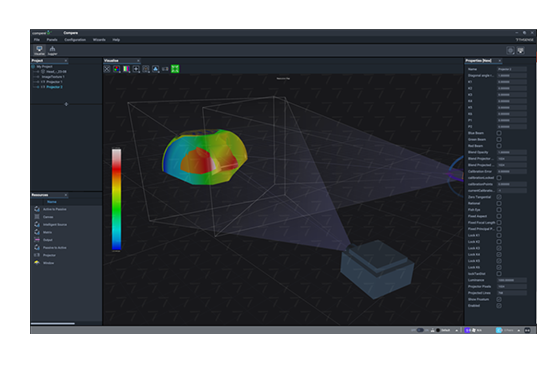The height and width of the screenshot is (370, 560).
Task: Click the color bars test pattern icon
Action: (126, 69)
